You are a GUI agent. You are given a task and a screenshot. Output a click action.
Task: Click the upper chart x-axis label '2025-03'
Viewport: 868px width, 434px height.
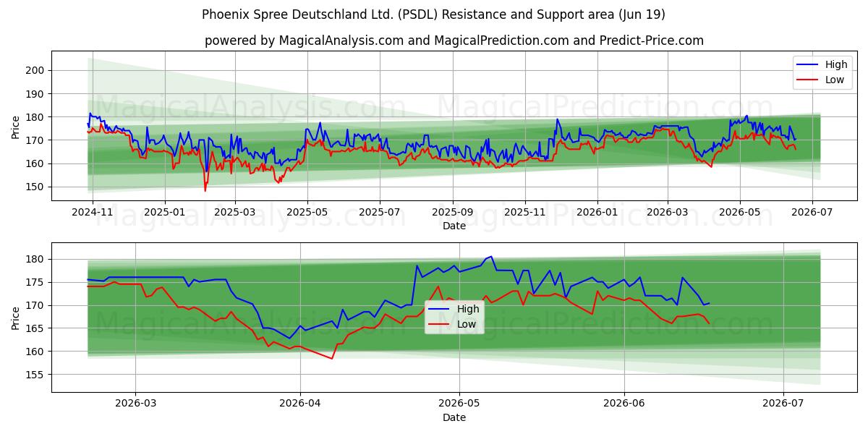tap(234, 213)
